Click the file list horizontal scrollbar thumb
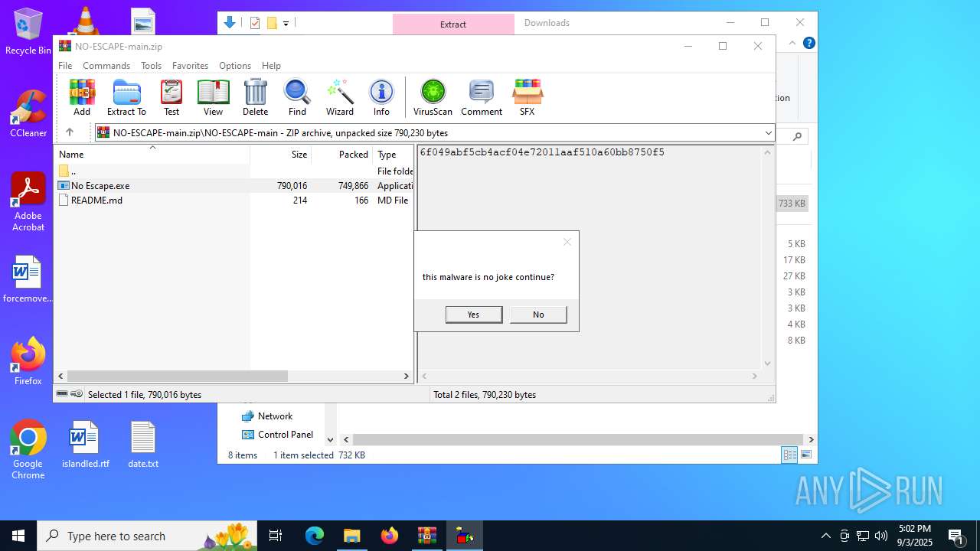The image size is (980, 551). click(x=177, y=376)
